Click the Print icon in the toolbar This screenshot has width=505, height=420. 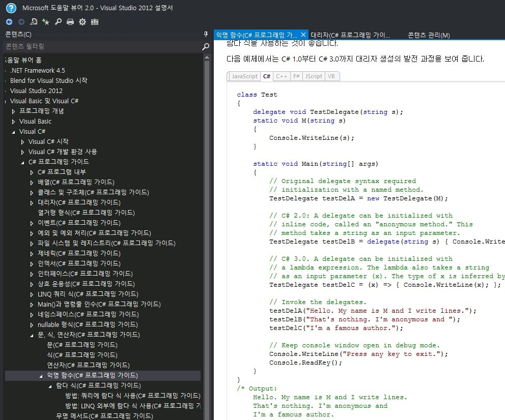(x=70, y=22)
